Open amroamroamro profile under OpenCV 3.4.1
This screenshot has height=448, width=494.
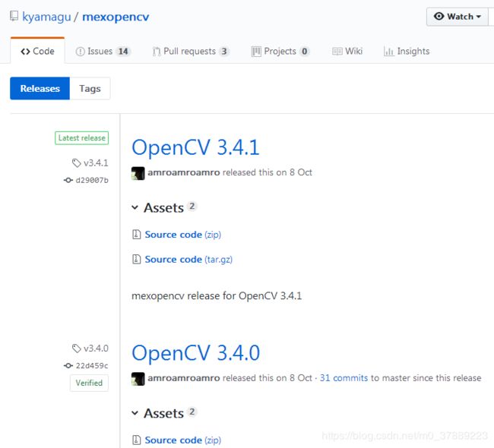tap(184, 172)
